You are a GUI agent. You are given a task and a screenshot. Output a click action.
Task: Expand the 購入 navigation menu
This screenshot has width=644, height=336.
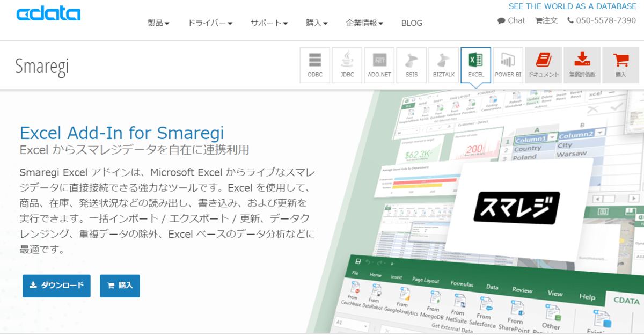point(317,23)
